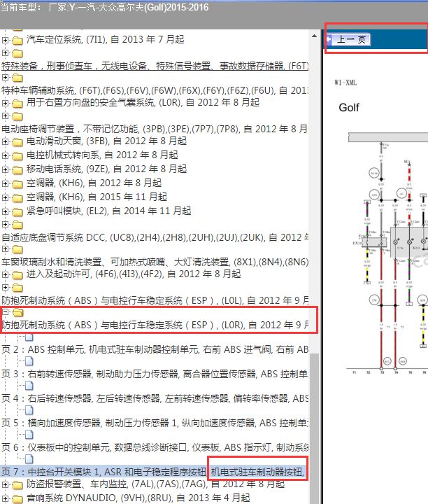428x504 pixels.
Task: Expand the 特种车辆辅助系统 folder node
Action: pos(5,78)
